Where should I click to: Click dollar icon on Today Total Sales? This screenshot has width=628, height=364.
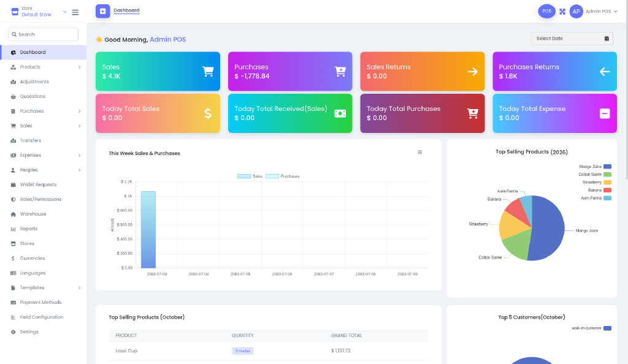click(x=208, y=113)
